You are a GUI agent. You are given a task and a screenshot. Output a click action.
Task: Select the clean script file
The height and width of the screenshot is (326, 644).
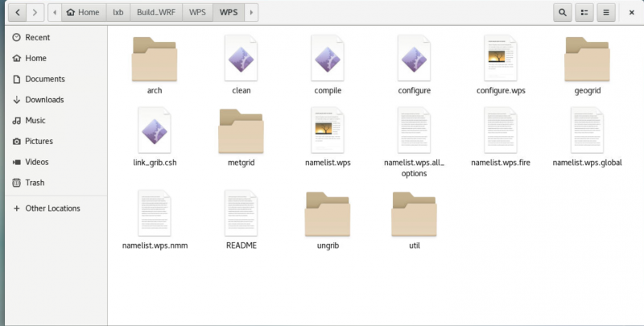click(242, 59)
